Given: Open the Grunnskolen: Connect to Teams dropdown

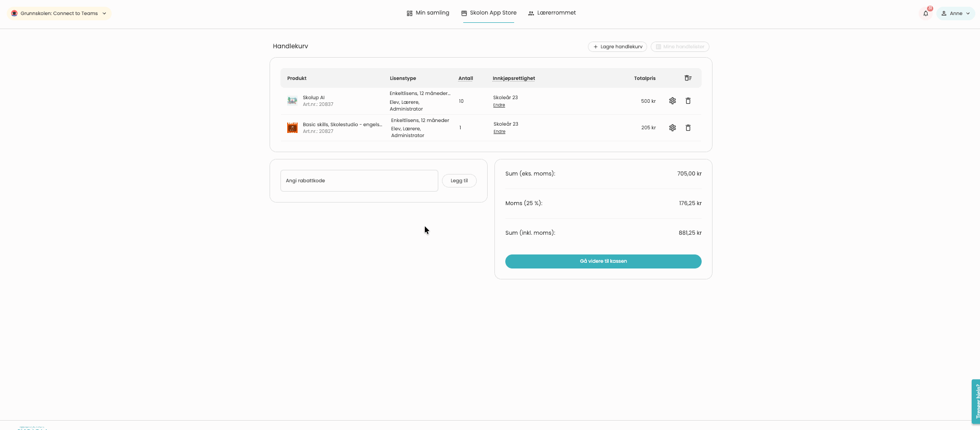Looking at the screenshot, I should click(x=59, y=14).
